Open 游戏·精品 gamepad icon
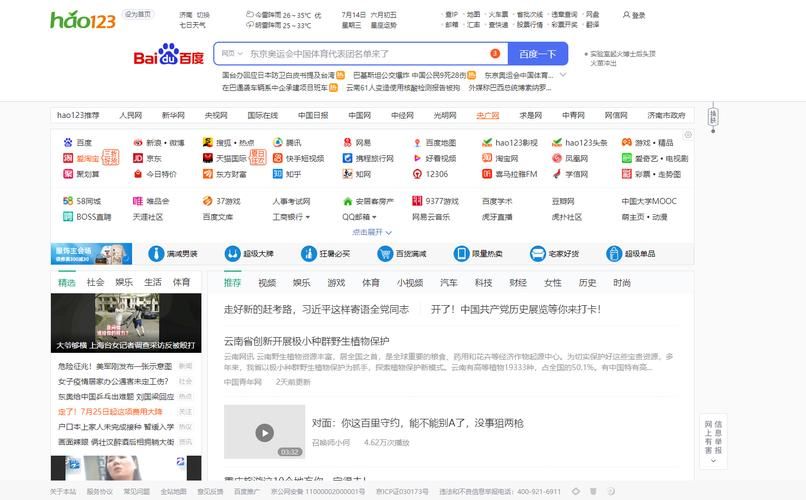This screenshot has width=806, height=500. tap(627, 142)
